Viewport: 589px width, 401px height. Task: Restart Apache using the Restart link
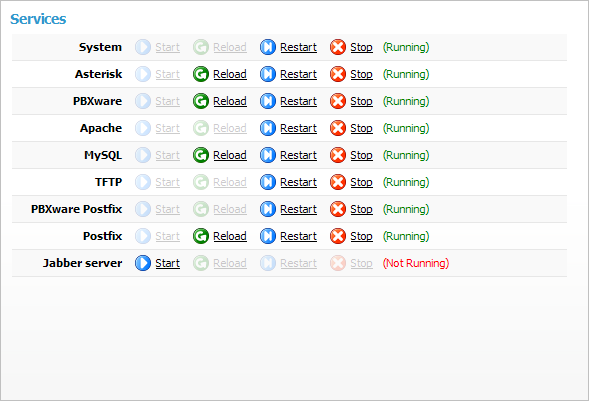click(x=298, y=128)
